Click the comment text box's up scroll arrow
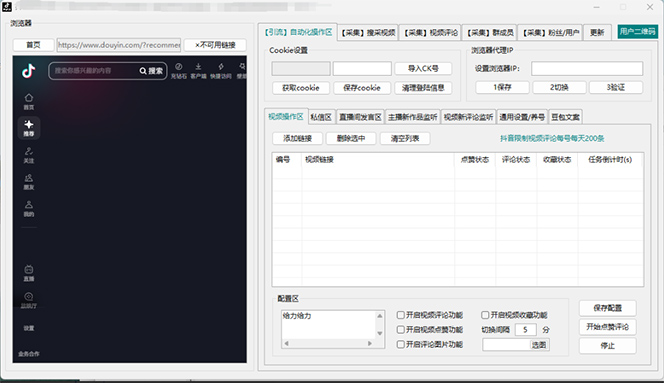This screenshot has width=664, height=383. [380, 316]
